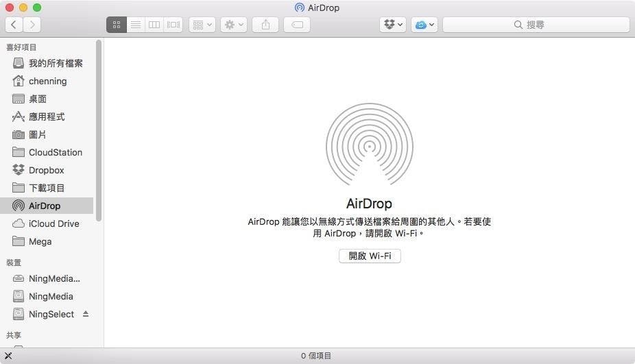Click the Edit Tags toolbar button

pyautogui.click(x=297, y=25)
